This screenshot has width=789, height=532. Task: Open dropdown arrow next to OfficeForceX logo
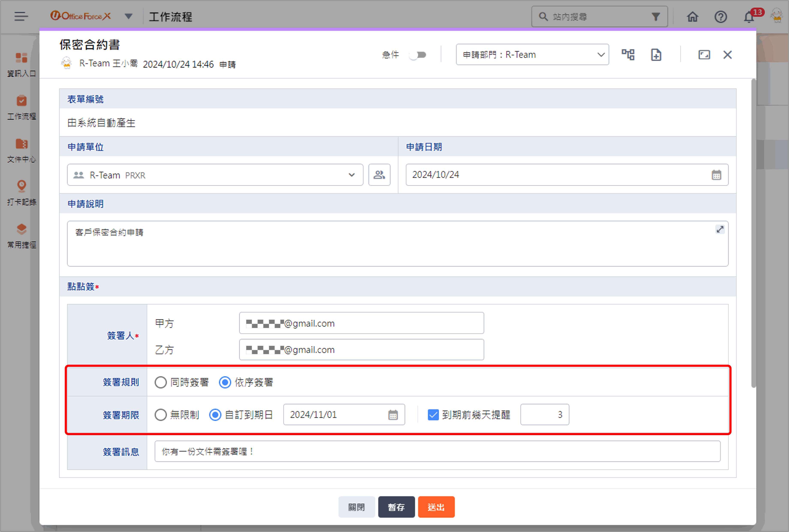pyautogui.click(x=128, y=16)
